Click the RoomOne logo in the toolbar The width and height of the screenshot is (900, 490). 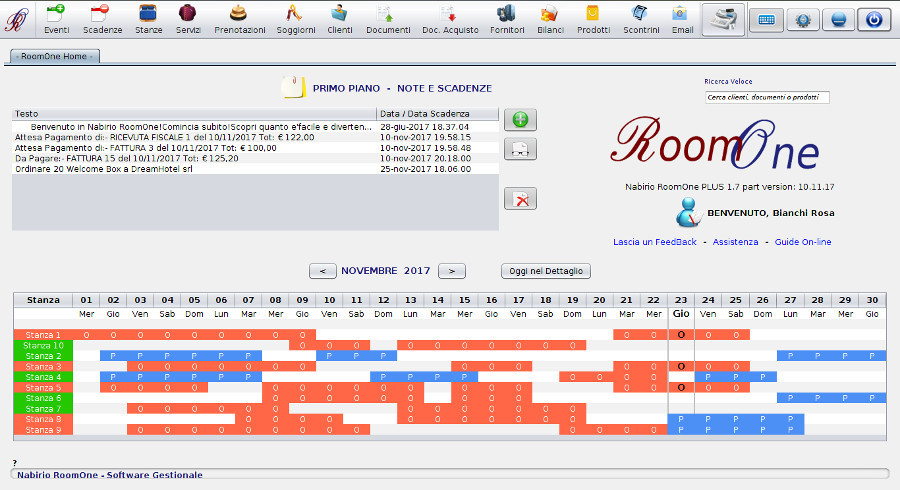pos(17,21)
